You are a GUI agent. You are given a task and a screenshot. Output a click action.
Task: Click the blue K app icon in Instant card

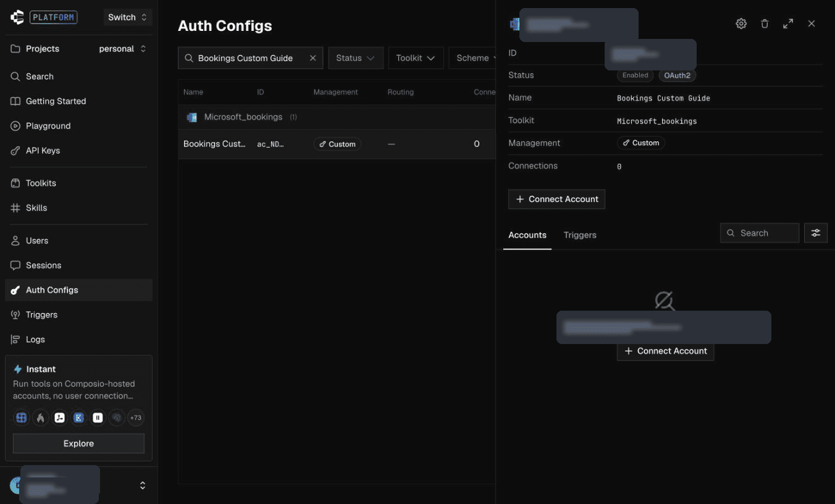(78, 418)
